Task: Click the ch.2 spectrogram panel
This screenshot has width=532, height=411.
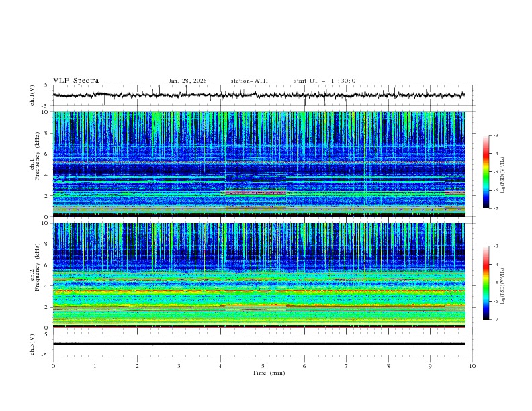Action: [259, 275]
